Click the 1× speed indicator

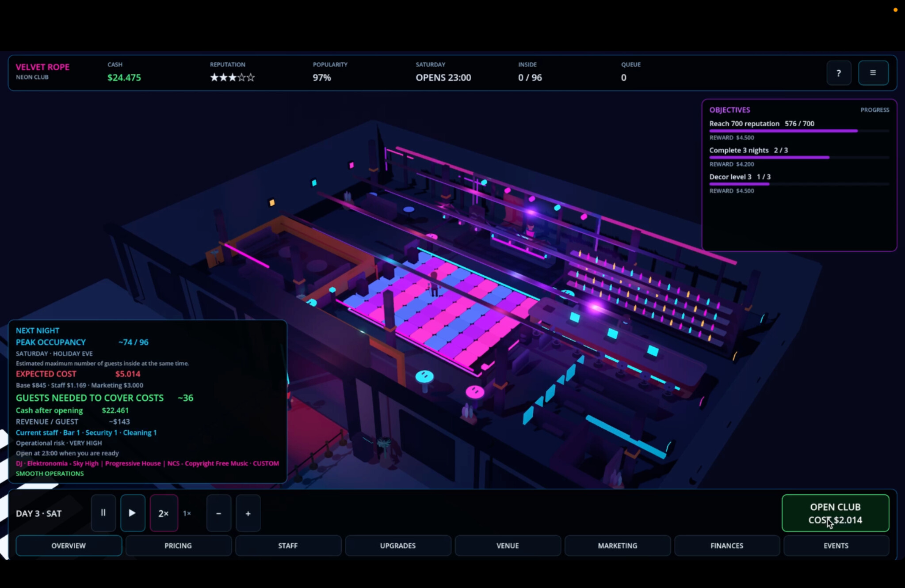[x=187, y=513]
